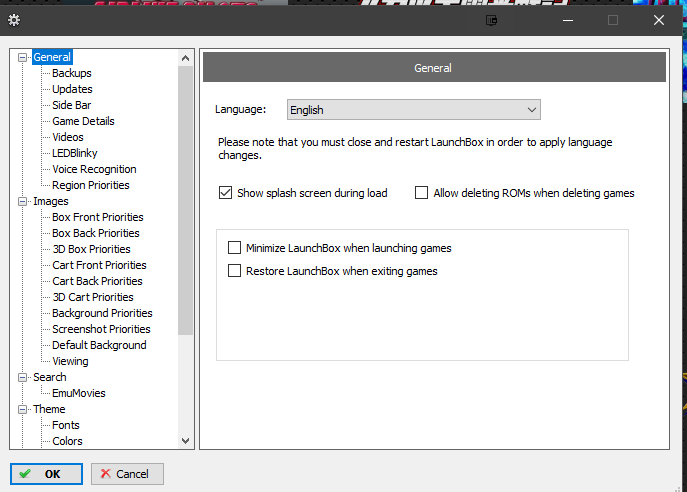Select Videos in the tree
Image resolution: width=687 pixels, height=492 pixels.
click(67, 137)
